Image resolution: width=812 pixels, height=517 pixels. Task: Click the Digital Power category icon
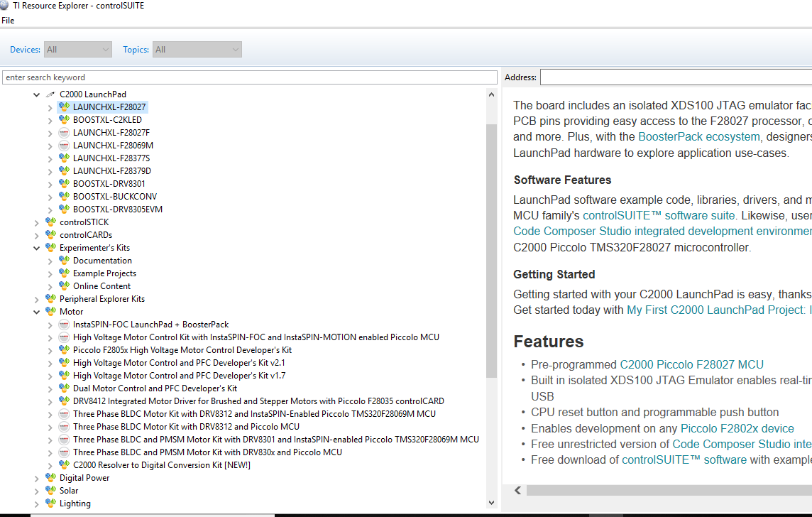(x=50, y=478)
